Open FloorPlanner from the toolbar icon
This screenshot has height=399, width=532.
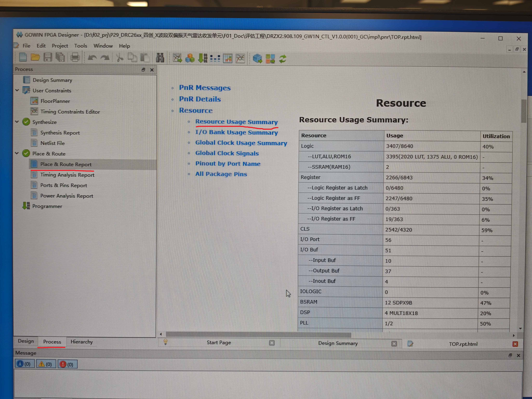tap(228, 58)
